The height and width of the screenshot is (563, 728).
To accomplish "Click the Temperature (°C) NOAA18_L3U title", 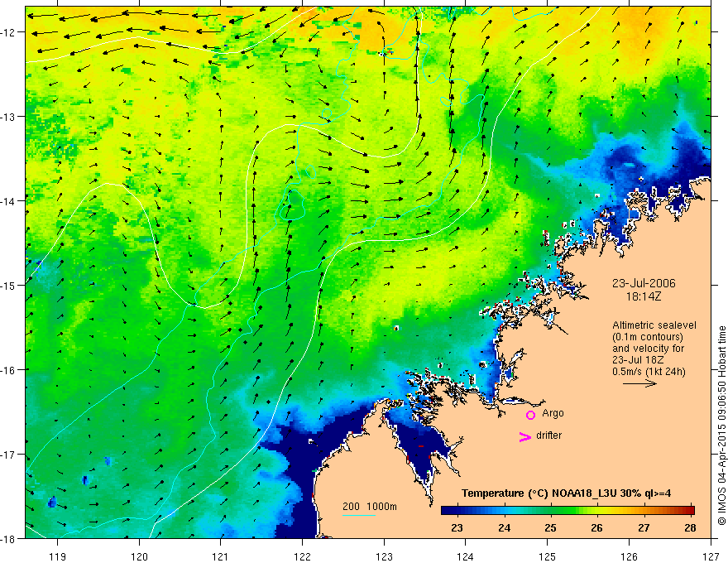I will (566, 493).
